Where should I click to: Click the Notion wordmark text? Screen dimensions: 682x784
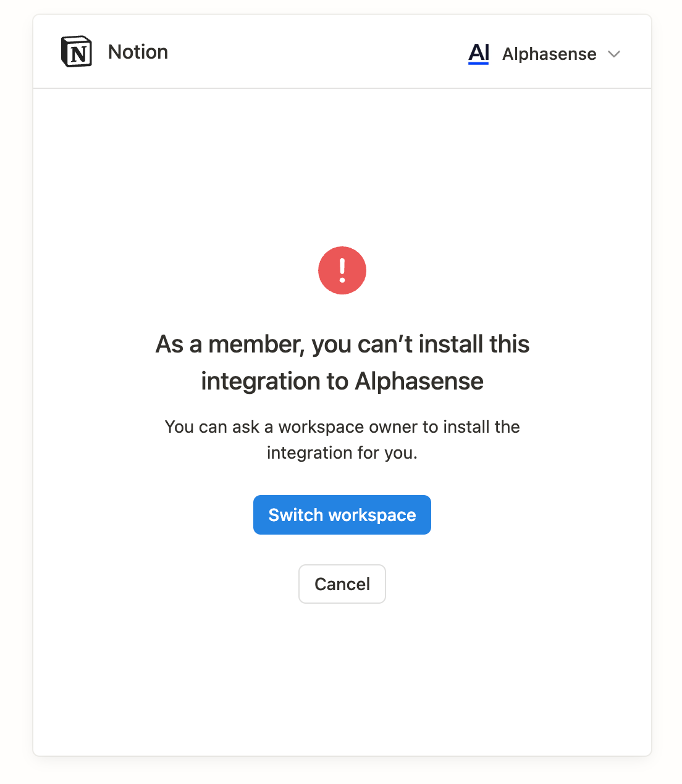(138, 52)
